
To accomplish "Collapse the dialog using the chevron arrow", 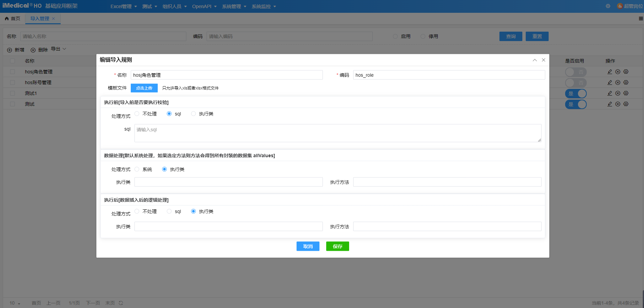I will click(x=534, y=60).
